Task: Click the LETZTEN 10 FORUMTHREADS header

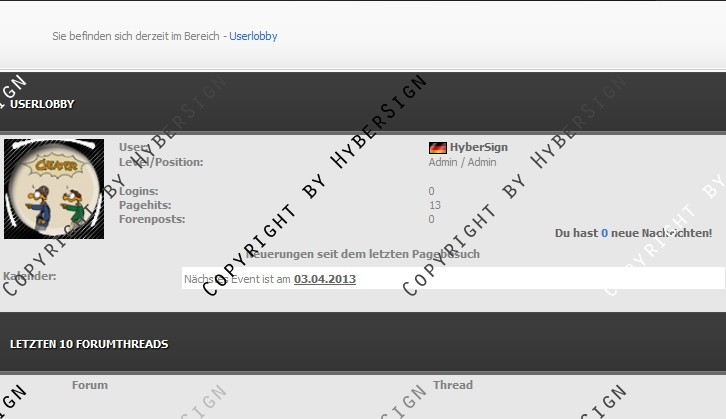Action: (89, 344)
